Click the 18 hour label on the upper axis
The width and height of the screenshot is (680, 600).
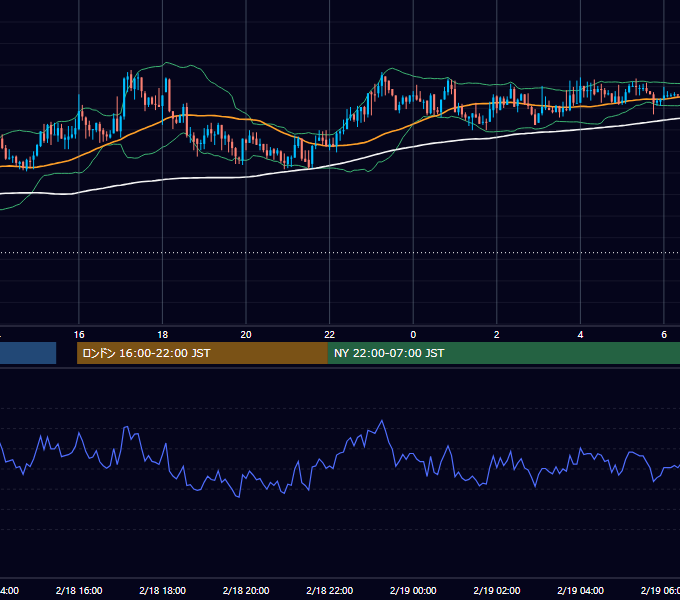[163, 335]
